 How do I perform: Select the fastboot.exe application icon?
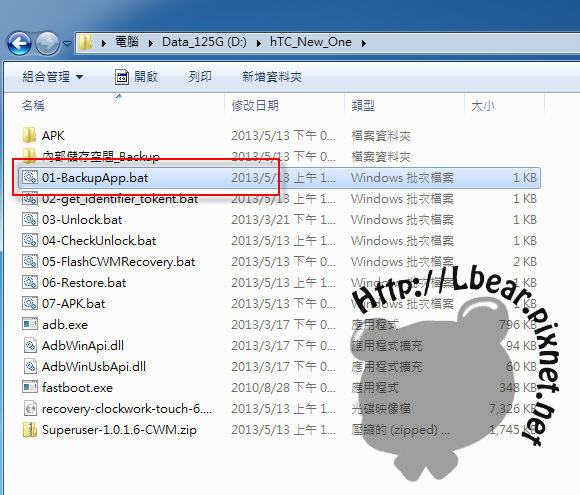pyautogui.click(x=30, y=387)
